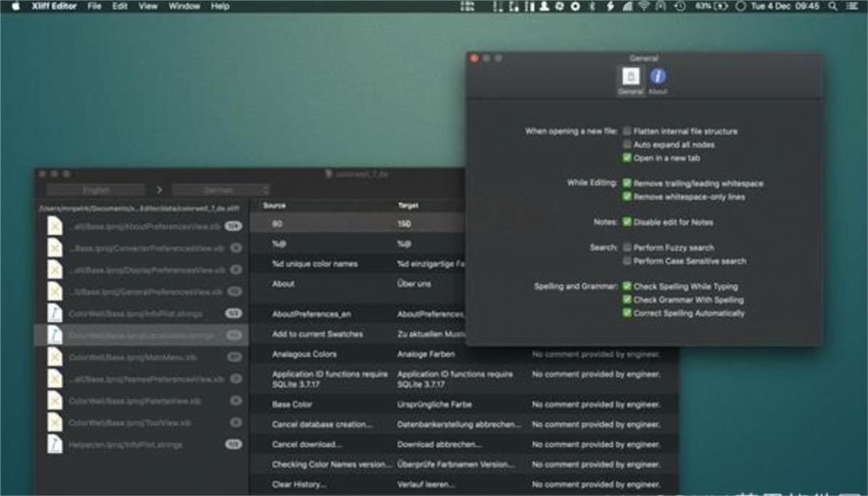Viewport: 868px width, 496px height.
Task: Toggle Remove trailing/leading whitespace
Action: tap(627, 183)
